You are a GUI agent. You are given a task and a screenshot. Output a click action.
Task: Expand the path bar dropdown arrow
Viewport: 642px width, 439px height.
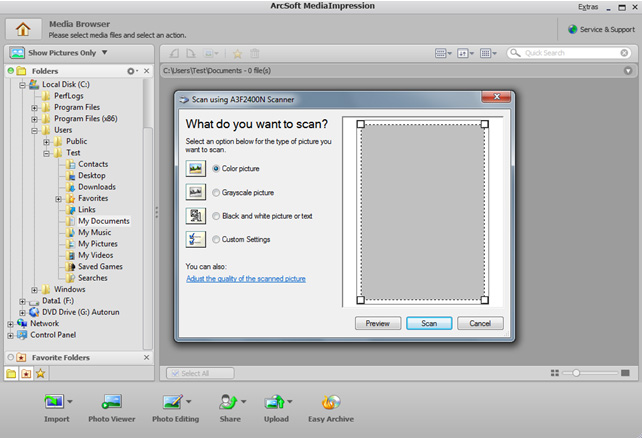[x=628, y=70]
